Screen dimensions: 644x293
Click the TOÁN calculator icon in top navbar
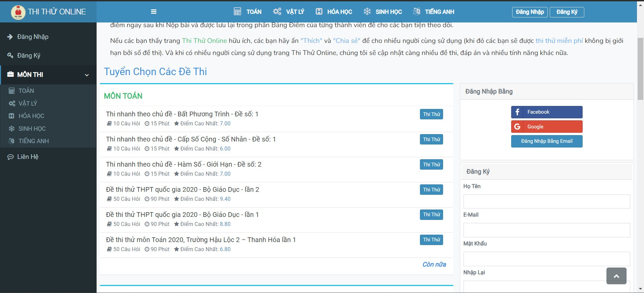point(237,12)
